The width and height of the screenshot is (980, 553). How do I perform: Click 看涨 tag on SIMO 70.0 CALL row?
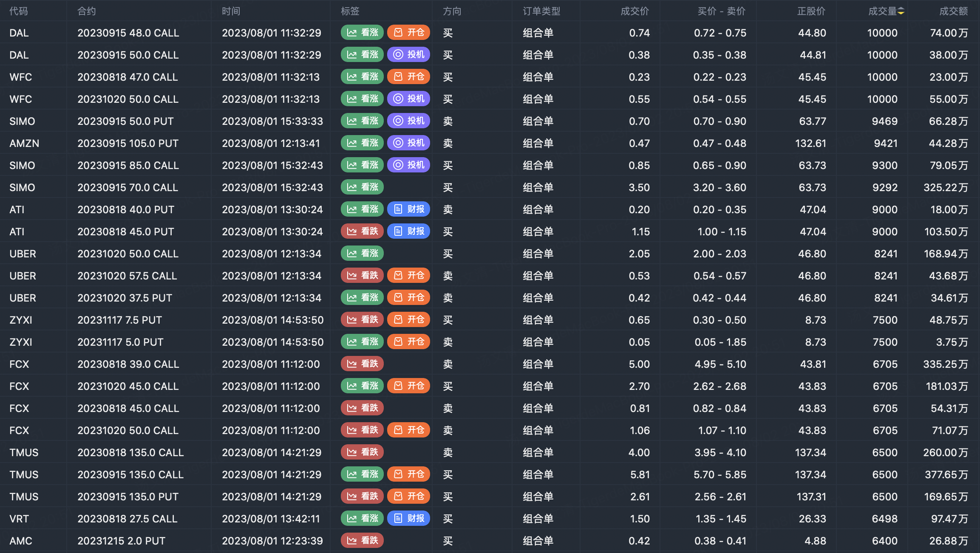click(x=362, y=187)
